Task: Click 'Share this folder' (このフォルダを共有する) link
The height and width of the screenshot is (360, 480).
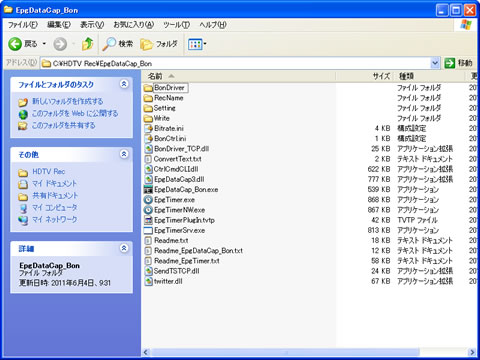Action: tap(63, 125)
